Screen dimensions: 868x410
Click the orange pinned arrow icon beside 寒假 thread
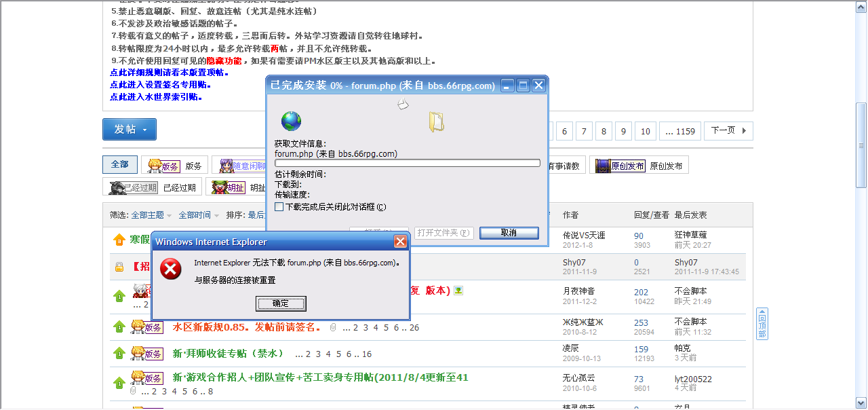[x=119, y=240]
